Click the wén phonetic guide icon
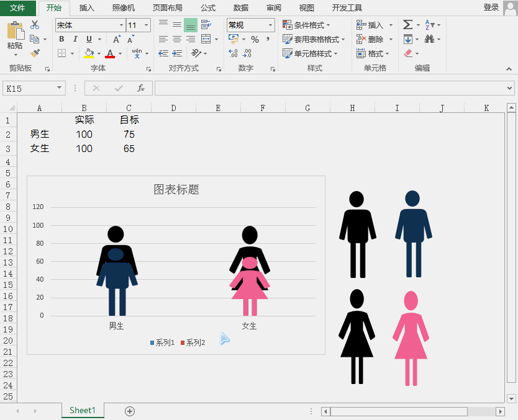The height and width of the screenshot is (420, 518). (137, 53)
